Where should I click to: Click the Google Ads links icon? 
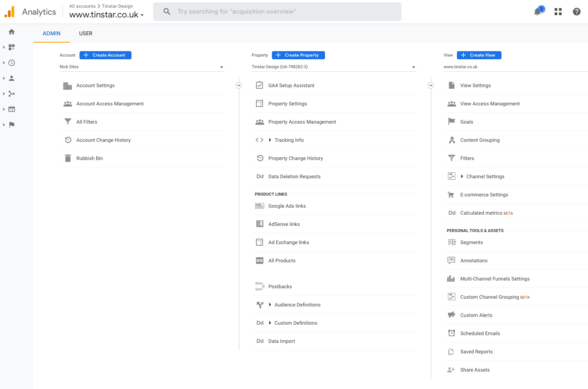click(259, 206)
